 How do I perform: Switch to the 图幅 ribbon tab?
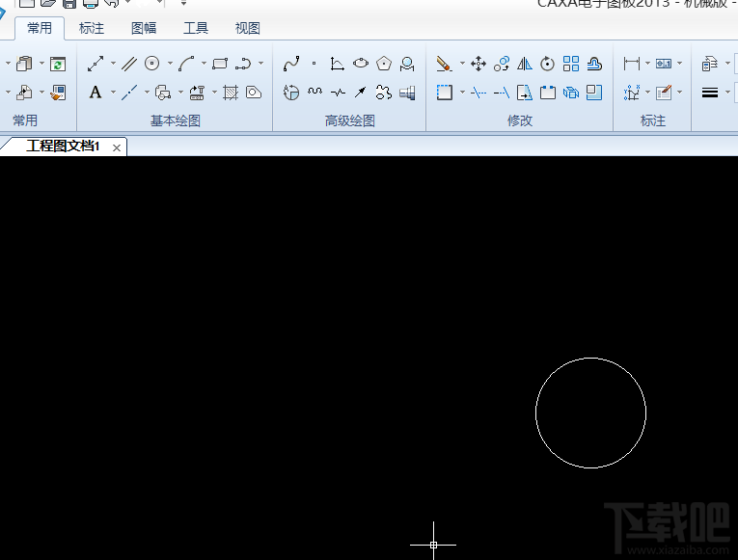[x=144, y=28]
